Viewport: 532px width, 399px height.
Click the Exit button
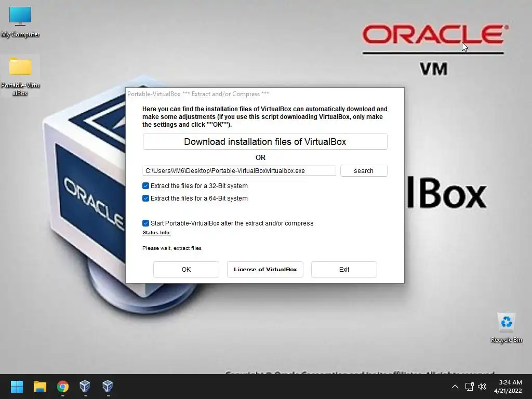[344, 270]
